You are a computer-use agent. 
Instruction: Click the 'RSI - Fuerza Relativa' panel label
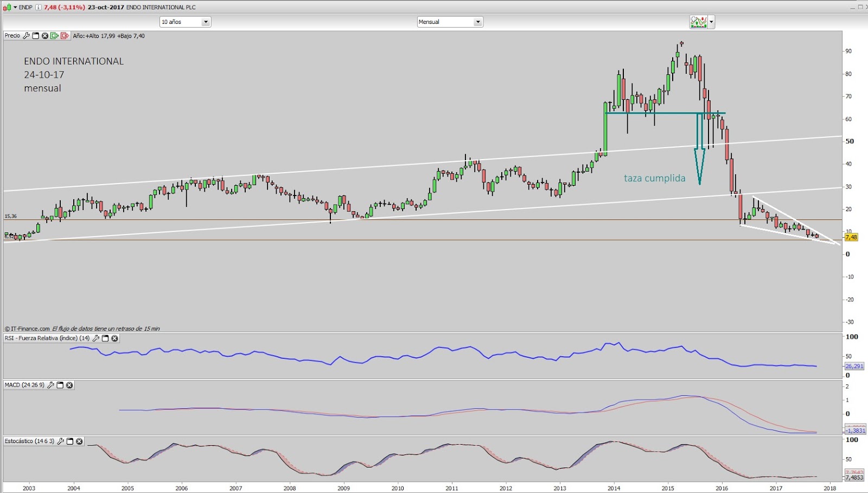47,338
